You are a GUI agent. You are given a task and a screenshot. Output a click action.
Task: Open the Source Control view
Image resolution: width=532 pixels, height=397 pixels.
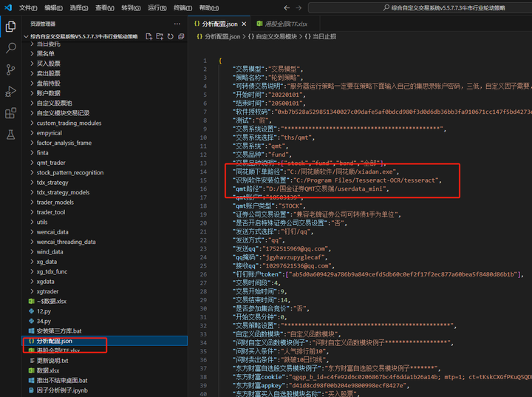(x=10, y=69)
